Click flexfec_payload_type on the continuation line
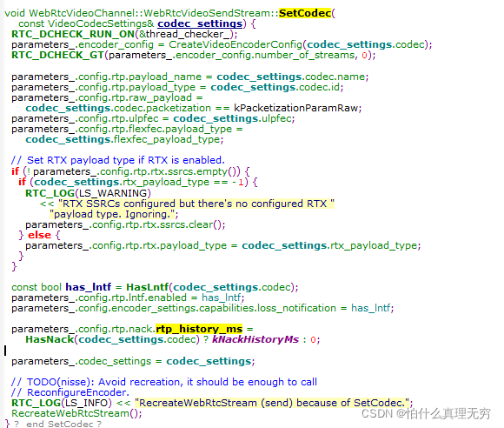Image resolution: width=504 pixels, height=428 pixels. click(x=167, y=140)
